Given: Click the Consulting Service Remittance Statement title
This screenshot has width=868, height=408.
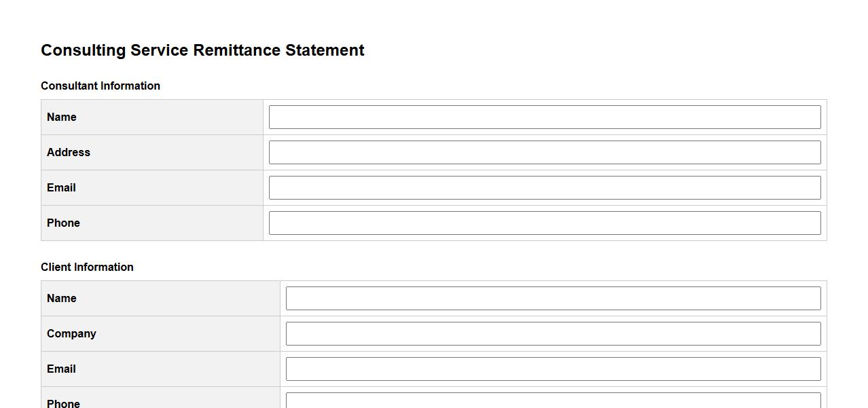Looking at the screenshot, I should point(202,50).
